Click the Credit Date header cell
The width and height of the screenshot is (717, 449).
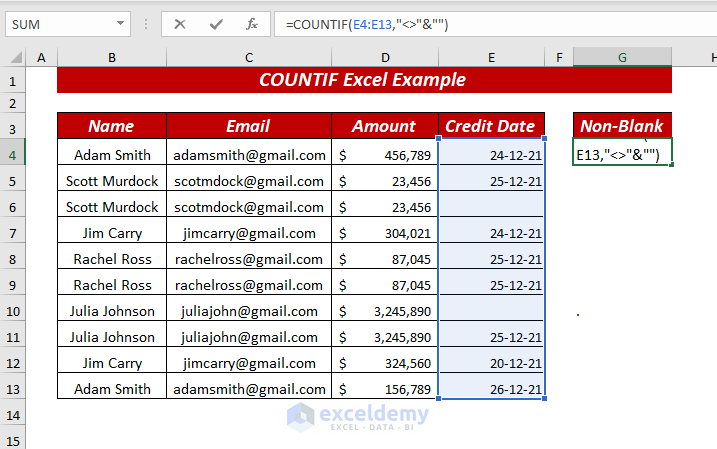point(492,126)
